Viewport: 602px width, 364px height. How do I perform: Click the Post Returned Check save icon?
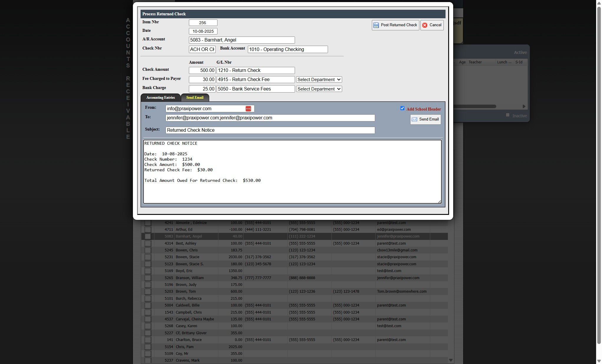(376, 25)
